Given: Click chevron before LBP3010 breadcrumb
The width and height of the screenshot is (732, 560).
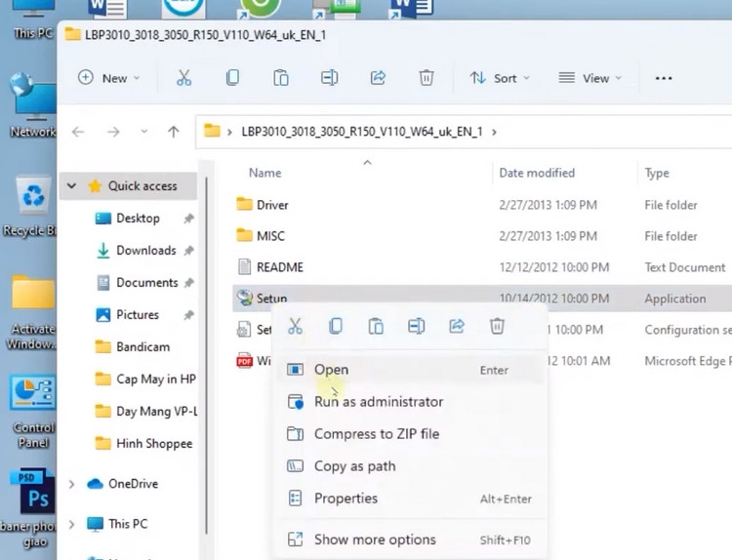Looking at the screenshot, I should [229, 132].
